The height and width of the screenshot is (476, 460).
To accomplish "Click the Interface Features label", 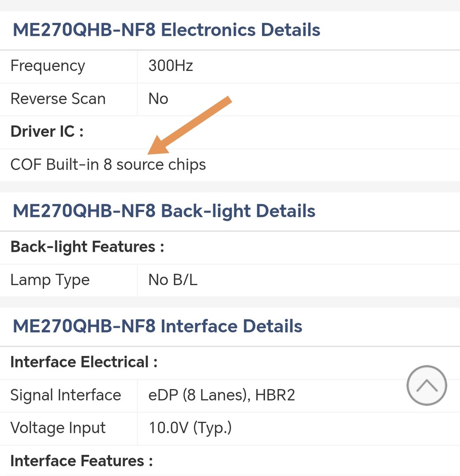I will 81,461.
